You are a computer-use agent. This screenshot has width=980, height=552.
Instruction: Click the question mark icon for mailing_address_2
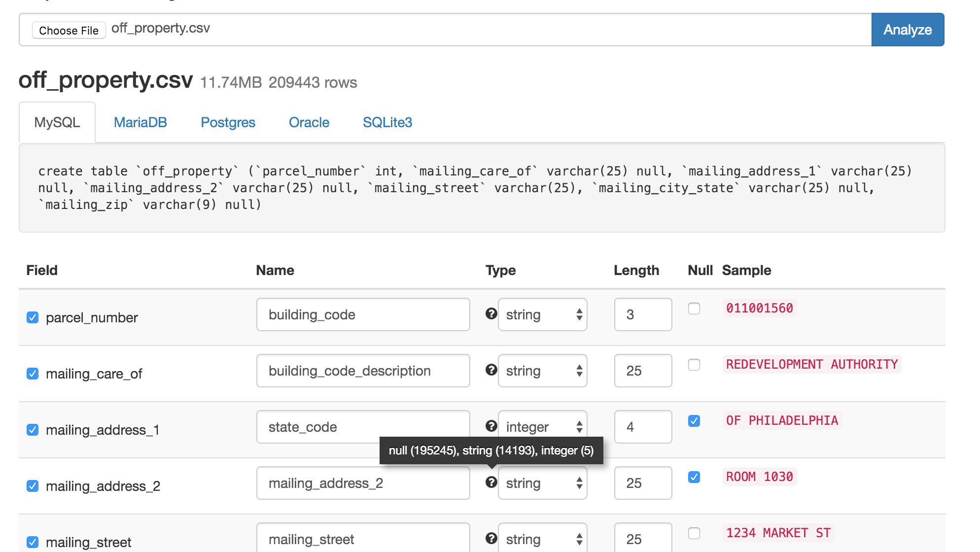tap(491, 483)
